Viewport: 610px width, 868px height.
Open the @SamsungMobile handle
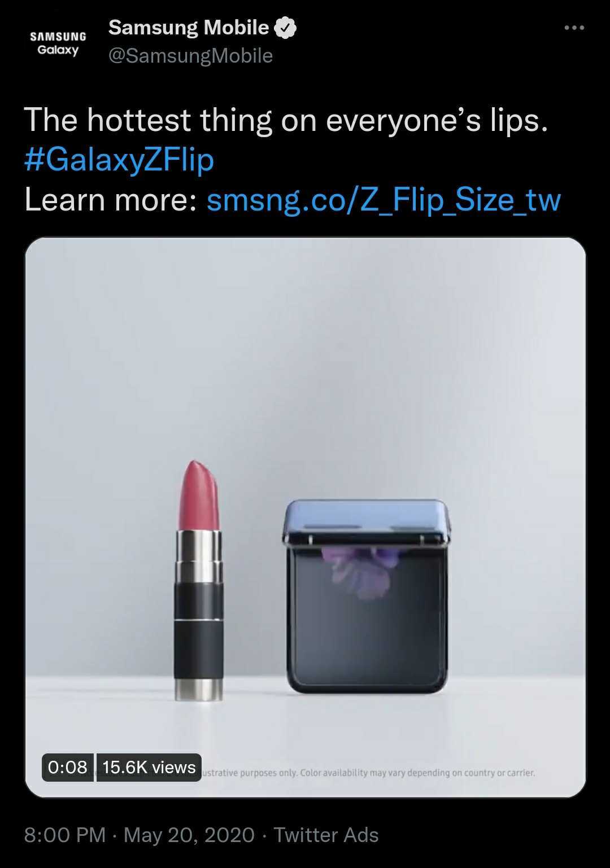[190, 55]
